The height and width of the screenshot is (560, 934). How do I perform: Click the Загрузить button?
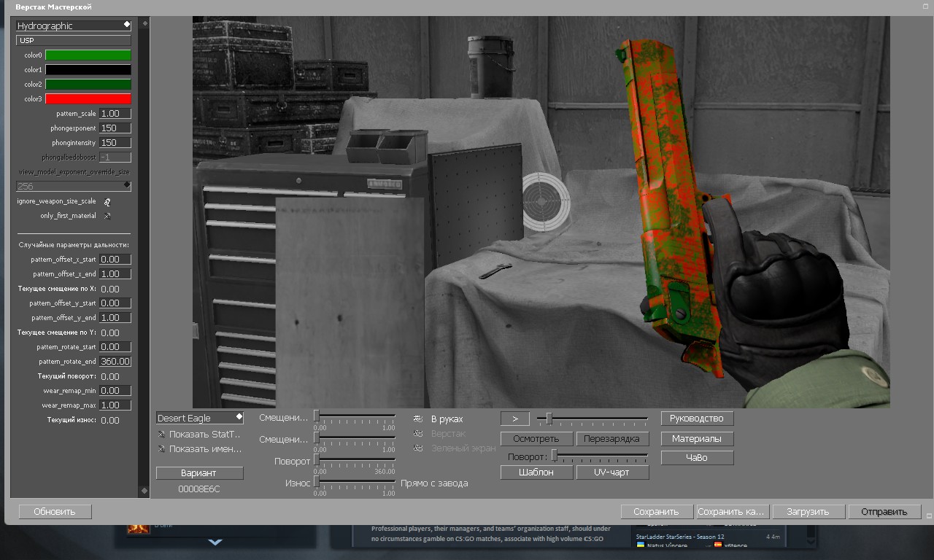pos(808,512)
